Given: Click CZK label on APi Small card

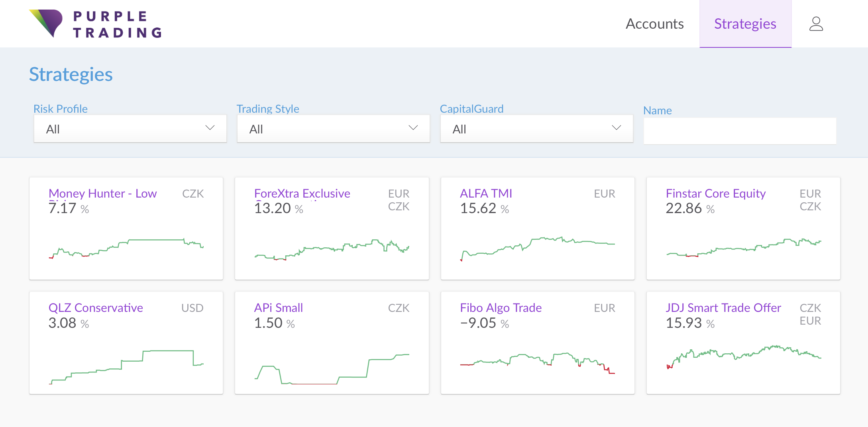Looking at the screenshot, I should [x=399, y=308].
